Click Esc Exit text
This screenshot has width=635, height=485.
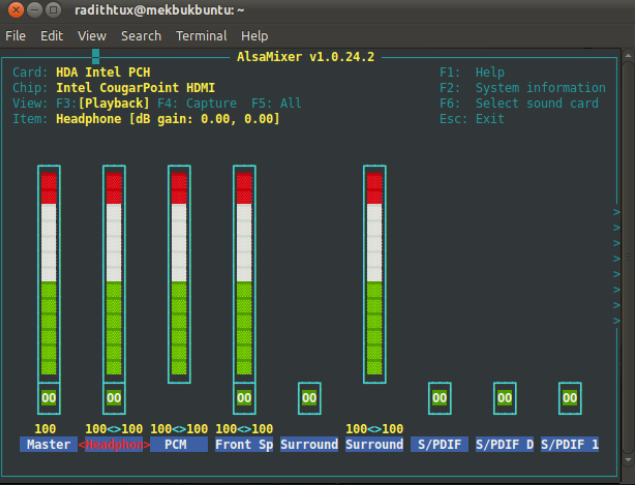tap(472, 119)
